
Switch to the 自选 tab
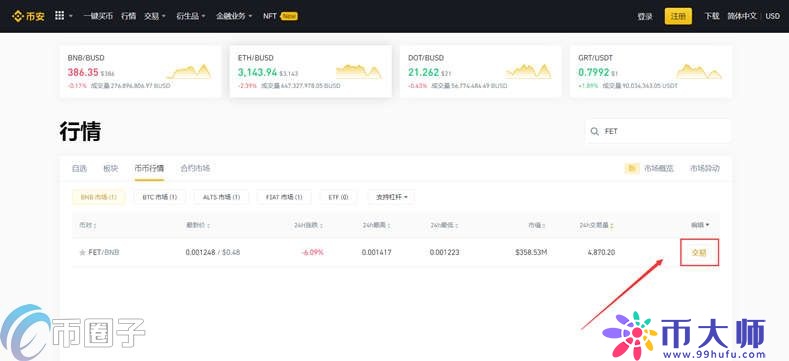pos(80,169)
